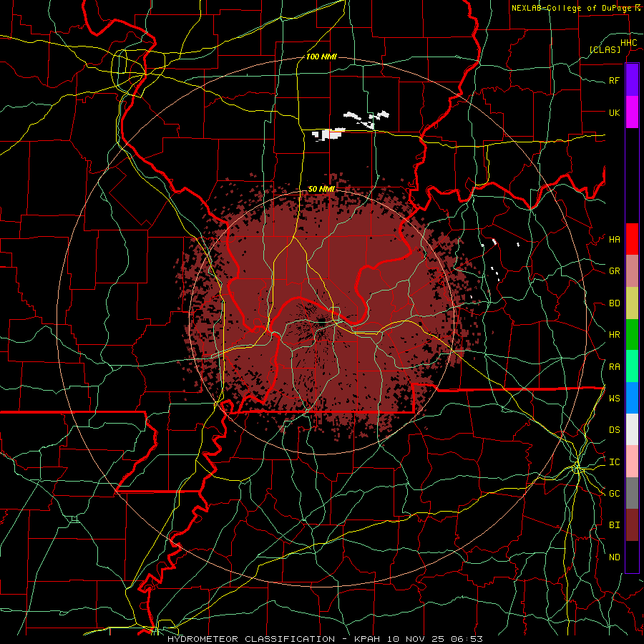Select the GC gray legend swatch
The height and width of the screenshot is (644, 644).
click(x=632, y=493)
